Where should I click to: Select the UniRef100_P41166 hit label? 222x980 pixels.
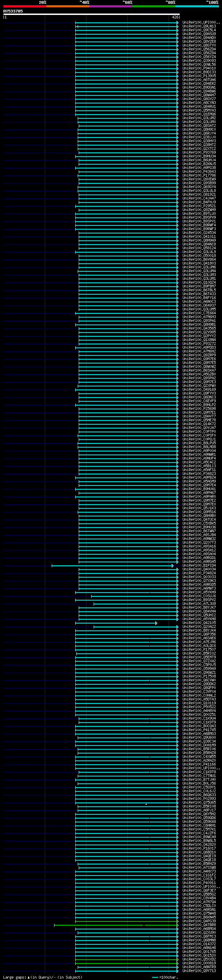199,764
